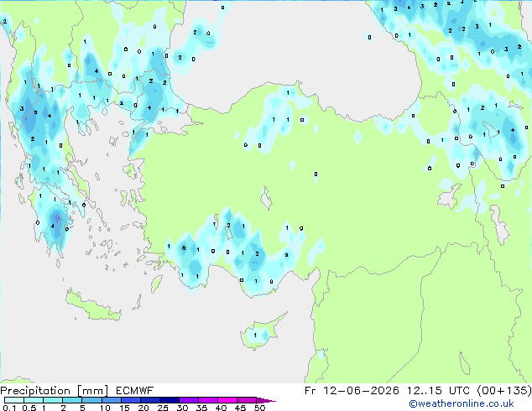Select the 35–40 mm legend color swatch
The image size is (532, 411).
[x=207, y=400]
